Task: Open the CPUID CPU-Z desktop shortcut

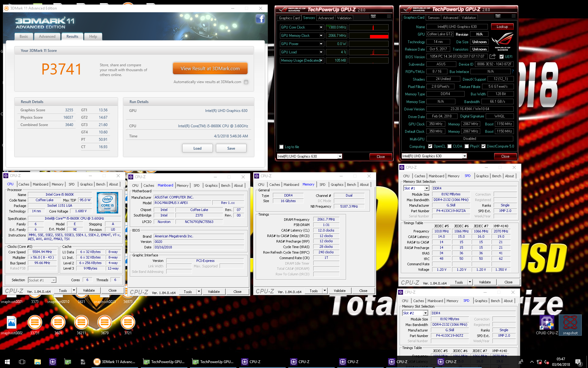Action: [547, 325]
